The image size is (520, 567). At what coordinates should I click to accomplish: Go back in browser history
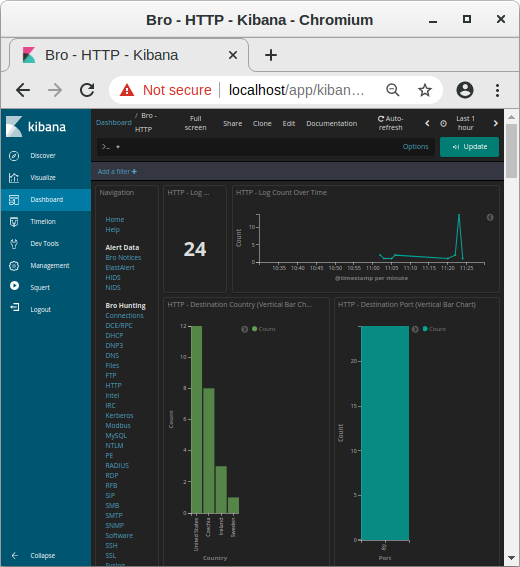point(23,90)
